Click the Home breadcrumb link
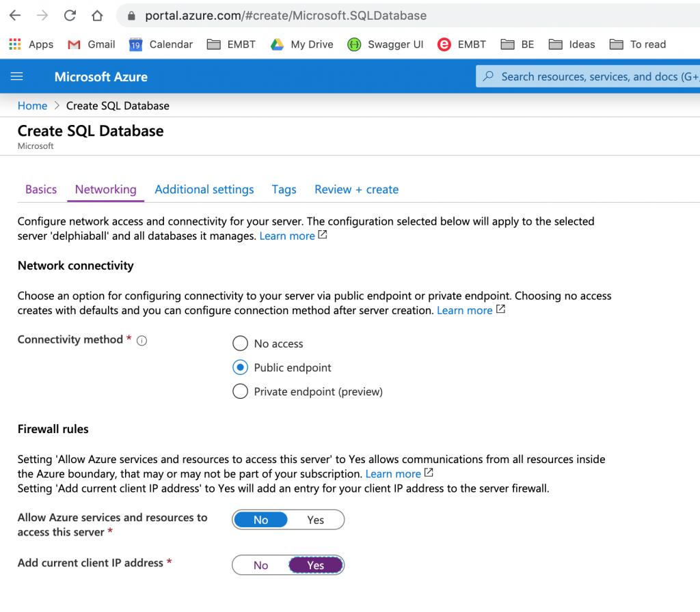 pos(33,106)
